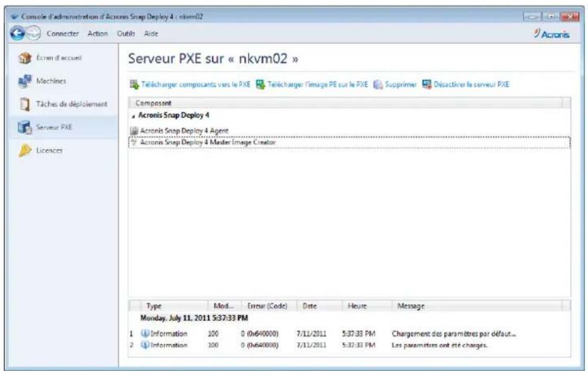The width and height of the screenshot is (588, 371).
Task: Open the Action menu
Action: pos(98,33)
